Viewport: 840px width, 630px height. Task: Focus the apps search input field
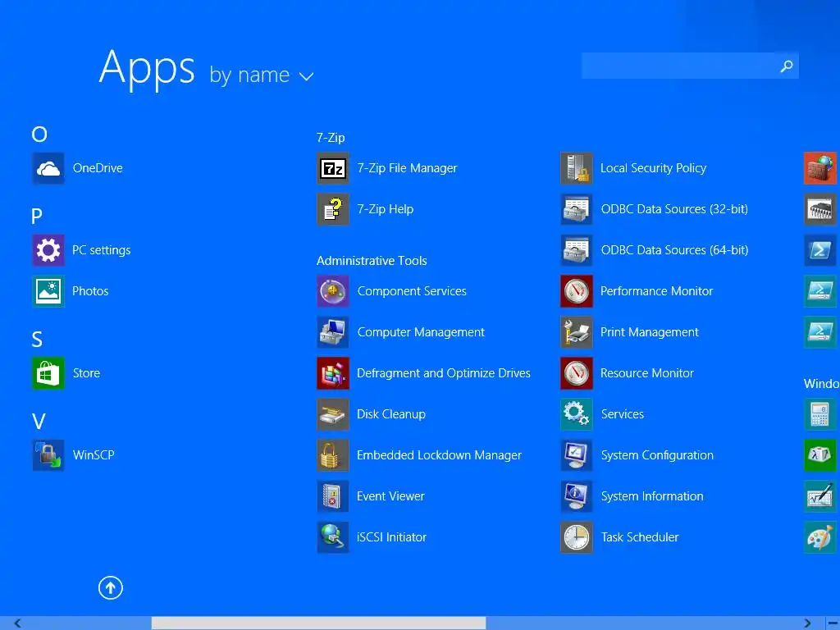(690, 66)
